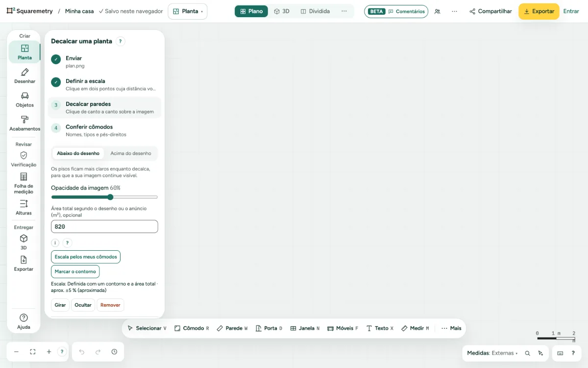The image size is (588, 368).
Task: Click the Escala pelos meus cômodos button
Action: tap(86, 257)
